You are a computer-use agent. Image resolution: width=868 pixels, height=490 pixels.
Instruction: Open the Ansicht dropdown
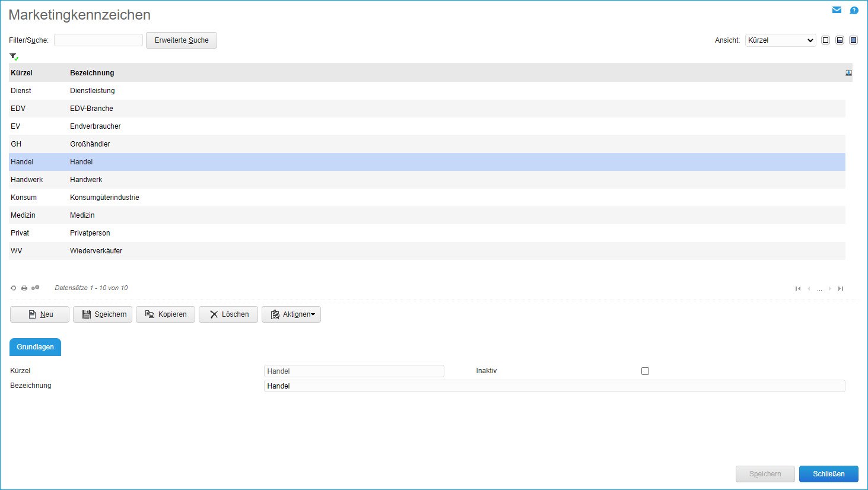click(780, 40)
